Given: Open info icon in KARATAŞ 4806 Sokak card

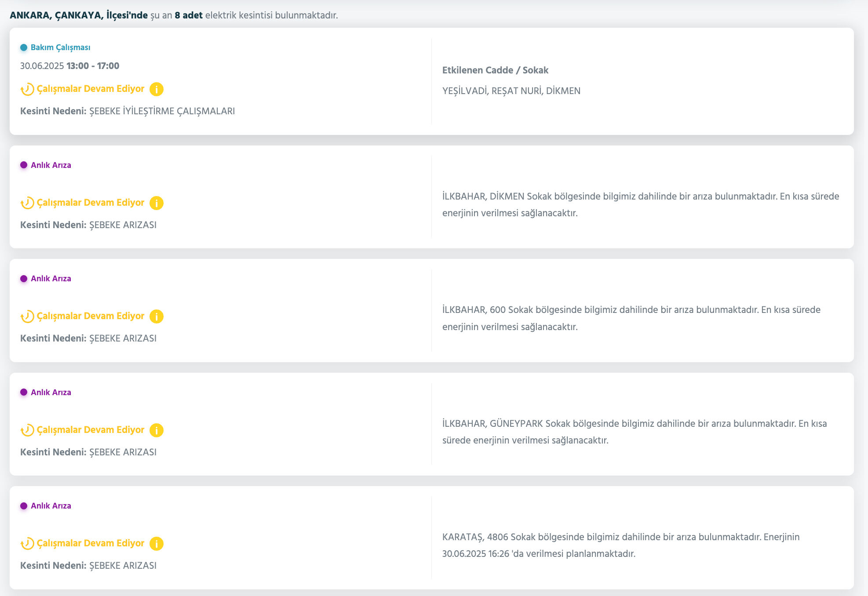Looking at the screenshot, I should 156,544.
